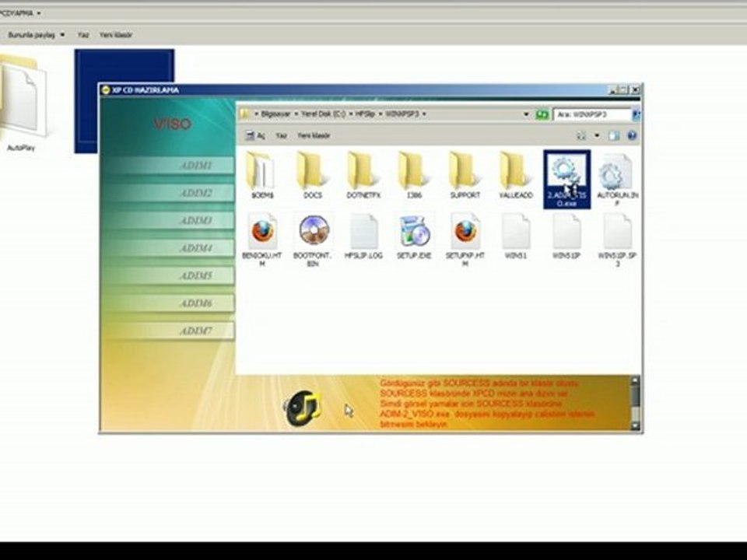Select the SETUPXP.HTM file

pos(465,240)
